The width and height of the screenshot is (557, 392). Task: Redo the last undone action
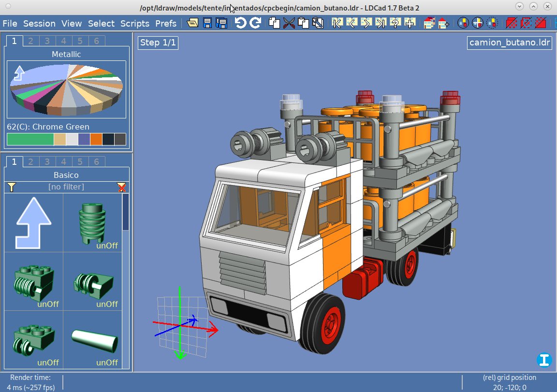255,23
